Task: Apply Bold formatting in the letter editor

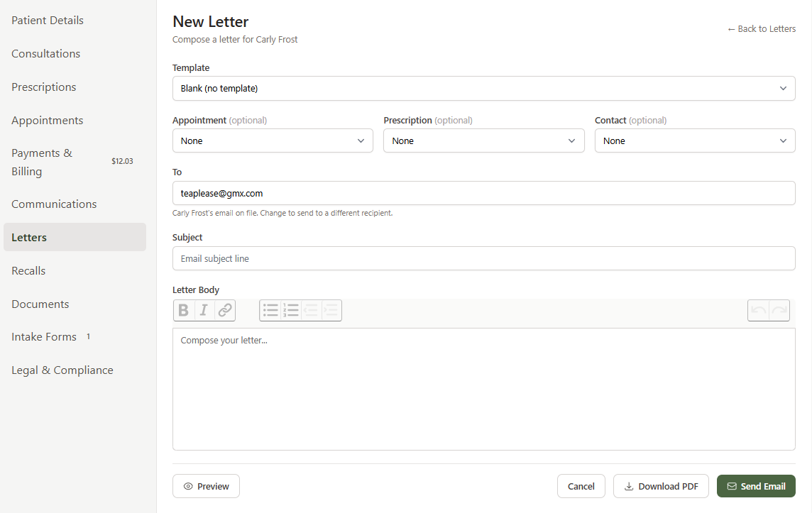Action: coord(184,310)
